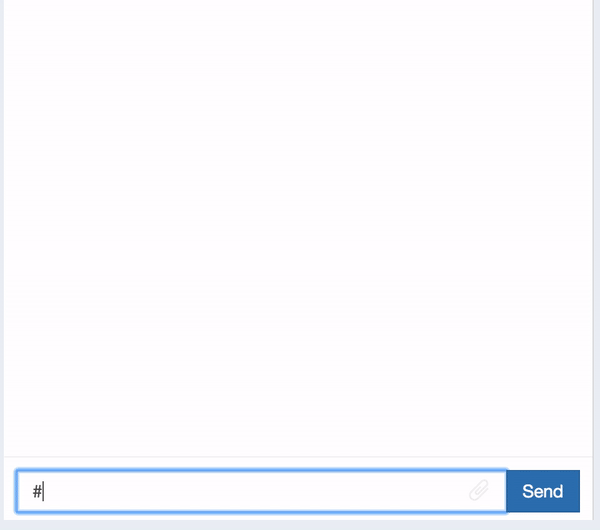600x530 pixels.
Task: Focus the message input field
Action: tap(261, 491)
